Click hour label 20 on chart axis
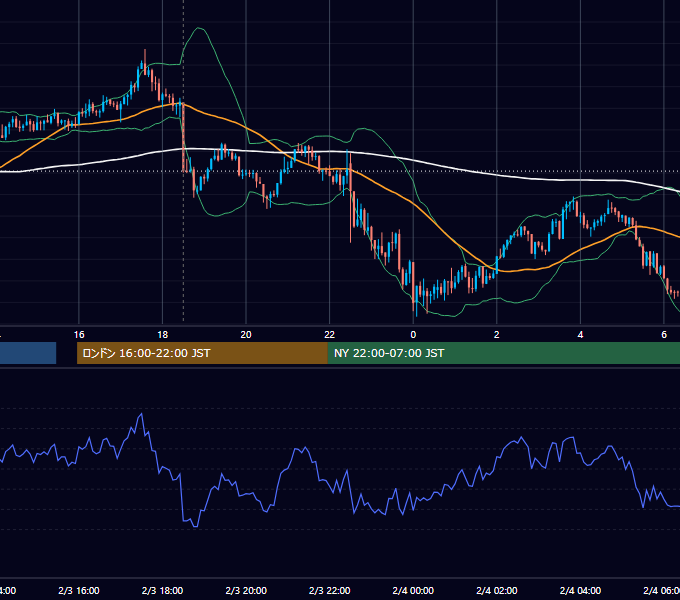Viewport: 680px width, 600px height. tap(246, 335)
